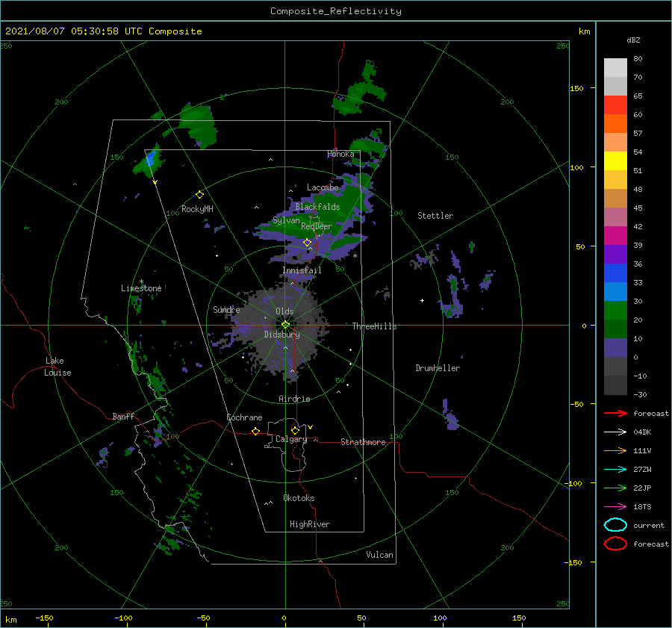
Task: Click the ThreeHills city label
Action: tap(374, 326)
